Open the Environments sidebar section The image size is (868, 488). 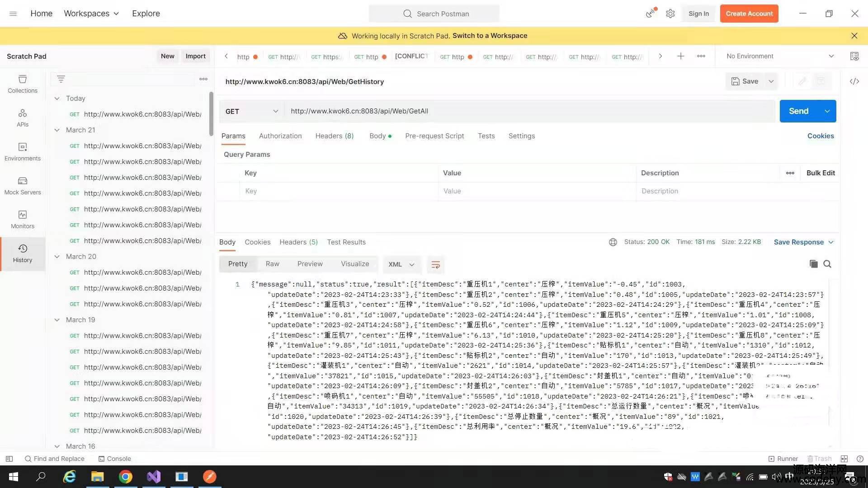pyautogui.click(x=23, y=152)
